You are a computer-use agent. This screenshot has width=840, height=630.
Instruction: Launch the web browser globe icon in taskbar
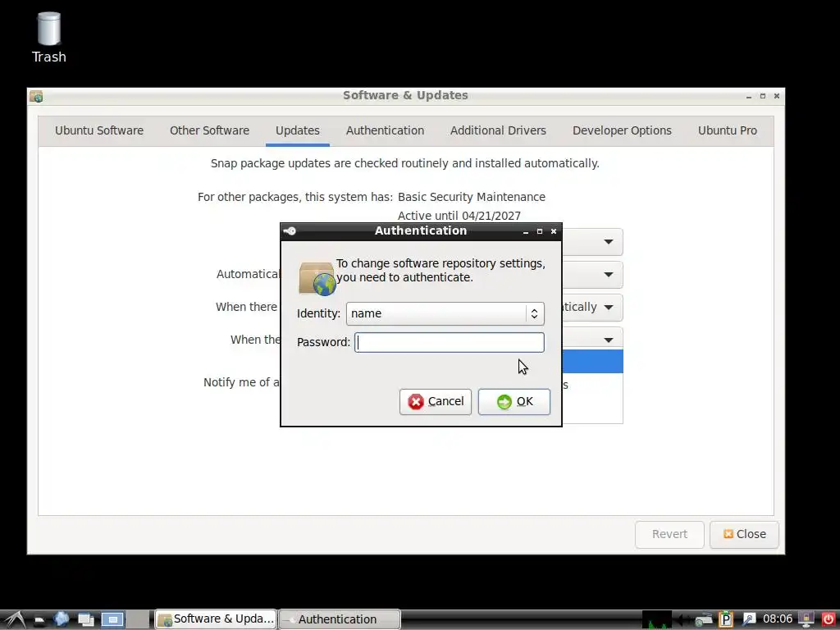point(61,619)
